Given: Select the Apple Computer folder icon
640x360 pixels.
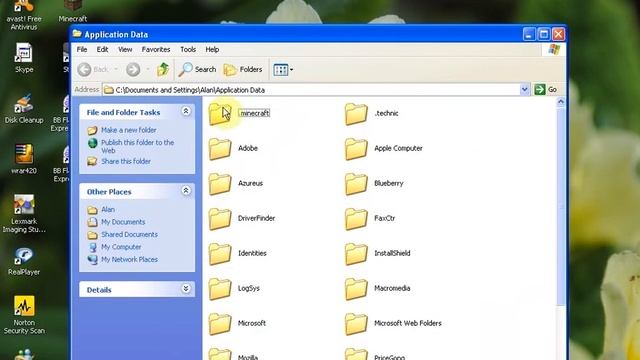Looking at the screenshot, I should coord(356,149).
